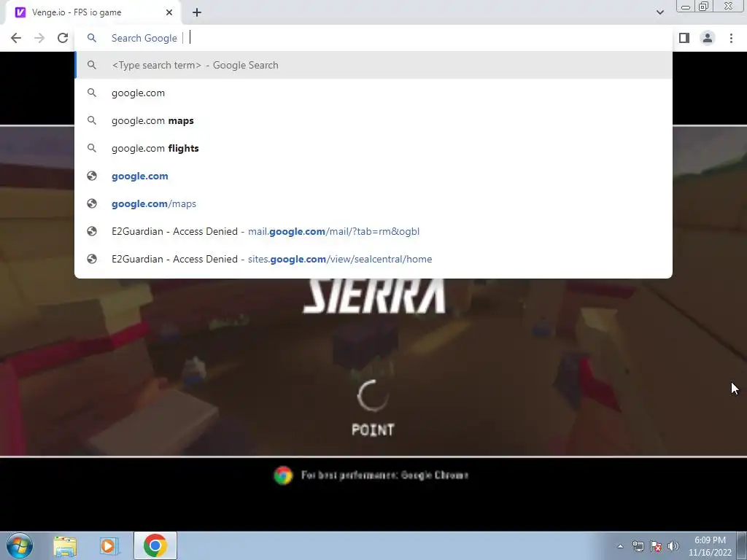Open the Windows Start menu
The width and height of the screenshot is (747, 560).
tap(19, 545)
